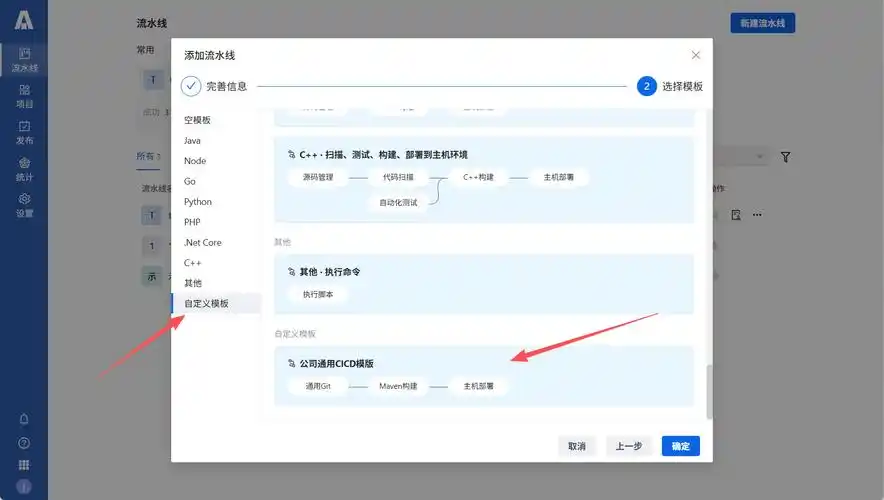
Task: Click the 取消 button
Action: pyautogui.click(x=577, y=446)
